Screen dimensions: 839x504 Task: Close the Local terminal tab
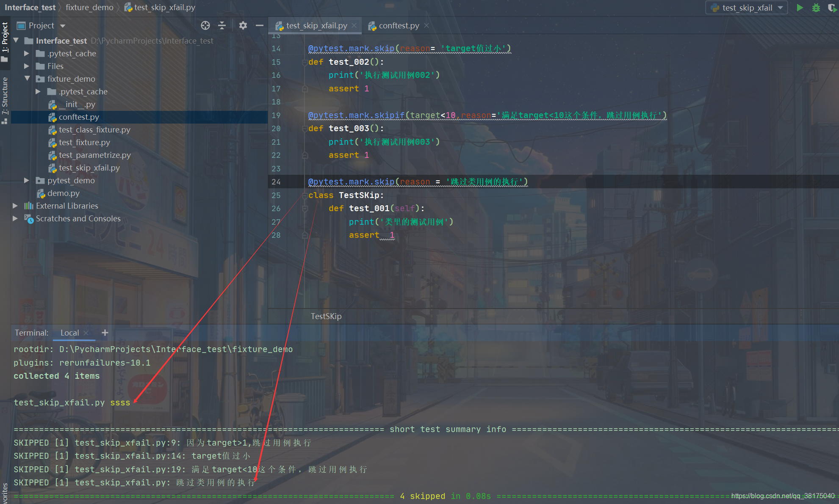pyautogui.click(x=86, y=333)
